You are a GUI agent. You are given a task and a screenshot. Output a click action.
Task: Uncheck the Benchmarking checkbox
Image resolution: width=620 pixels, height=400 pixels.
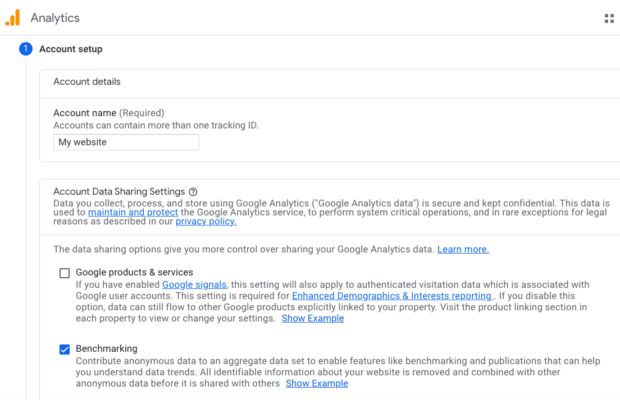pyautogui.click(x=65, y=349)
